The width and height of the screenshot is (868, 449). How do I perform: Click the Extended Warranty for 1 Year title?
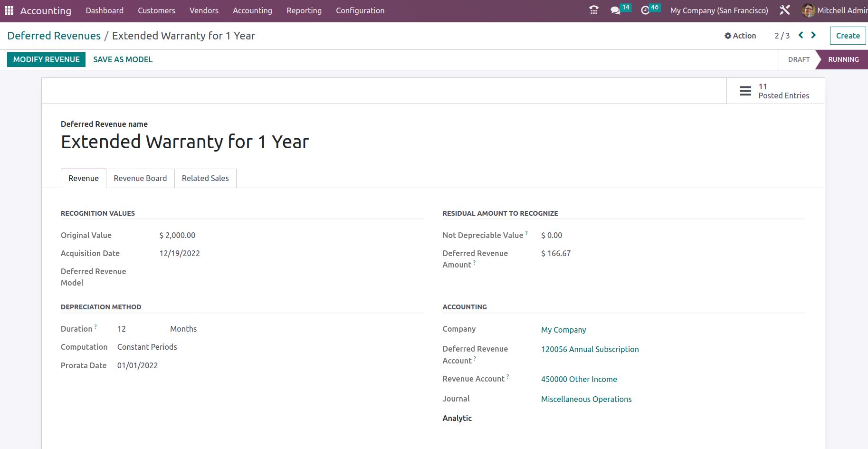pos(185,142)
